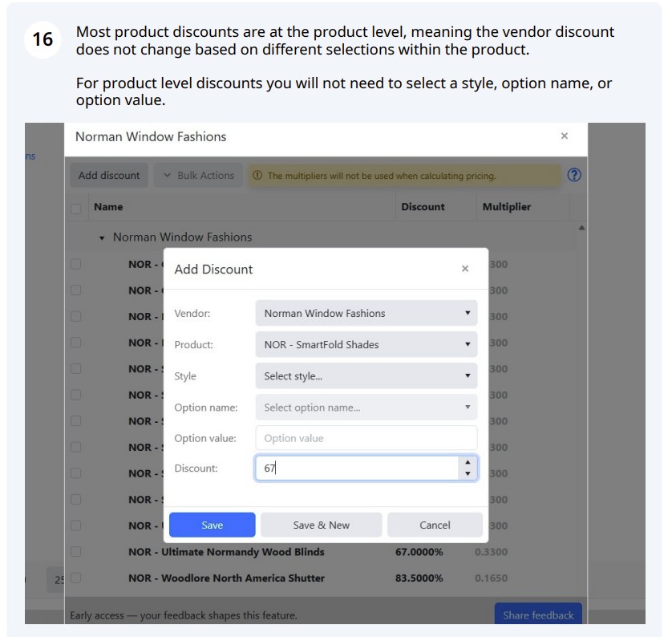This screenshot has width=672, height=637.
Task: Click the blue Save button
Action: pyautogui.click(x=213, y=525)
